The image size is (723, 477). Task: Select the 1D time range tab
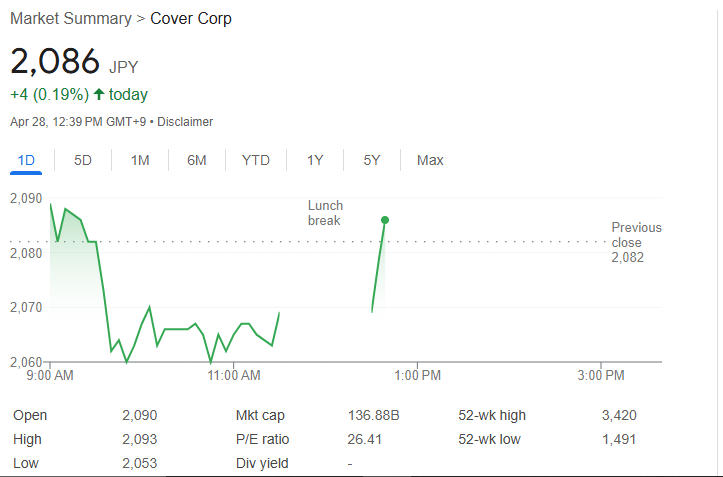[x=27, y=160]
